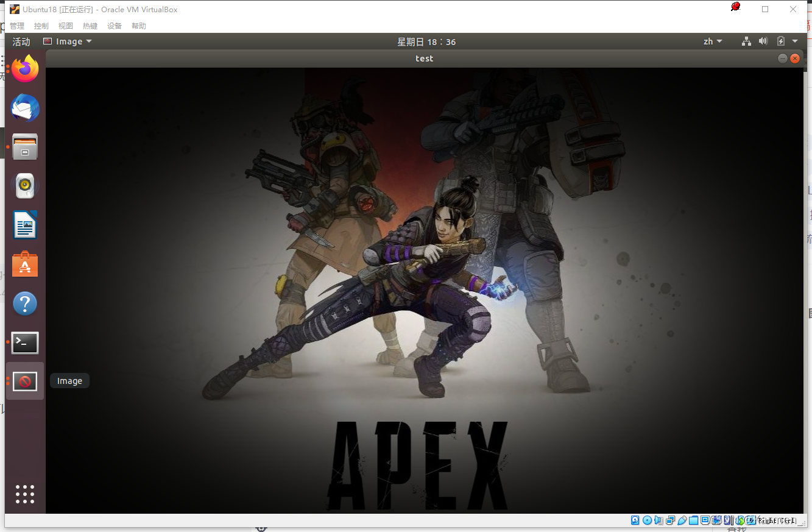Click the VirtualBox audio status indicator

point(658,520)
